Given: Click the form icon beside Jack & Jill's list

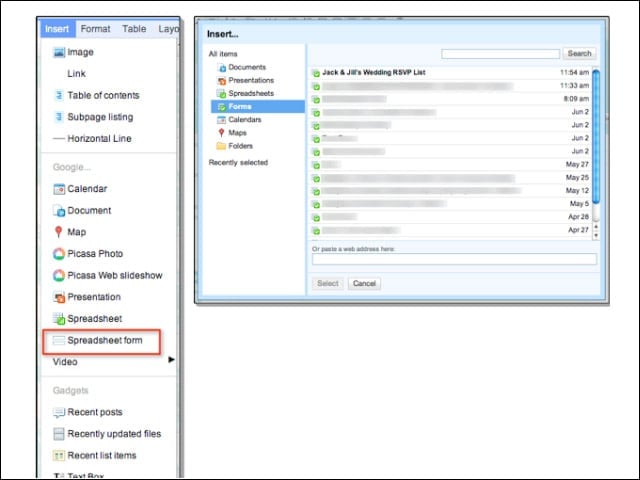Looking at the screenshot, I should tap(316, 73).
